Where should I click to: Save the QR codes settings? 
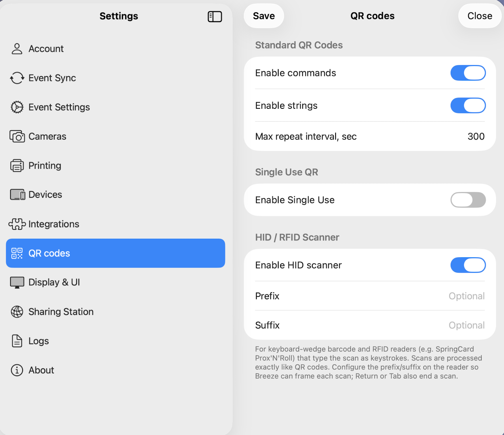click(264, 16)
